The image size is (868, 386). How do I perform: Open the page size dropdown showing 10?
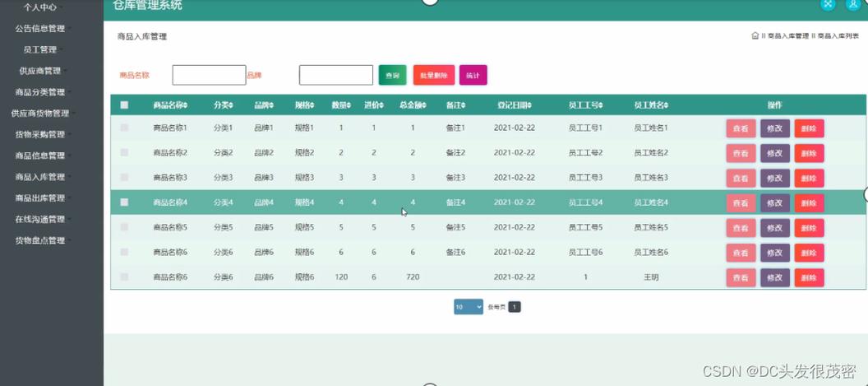[x=469, y=307]
